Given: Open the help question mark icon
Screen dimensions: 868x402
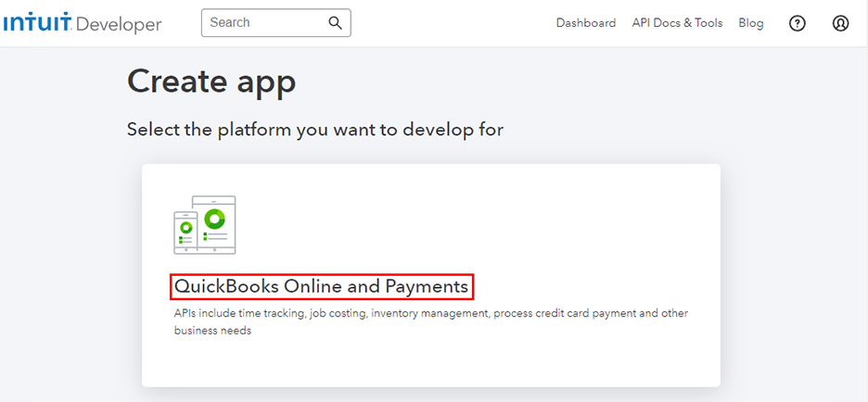Looking at the screenshot, I should point(797,23).
